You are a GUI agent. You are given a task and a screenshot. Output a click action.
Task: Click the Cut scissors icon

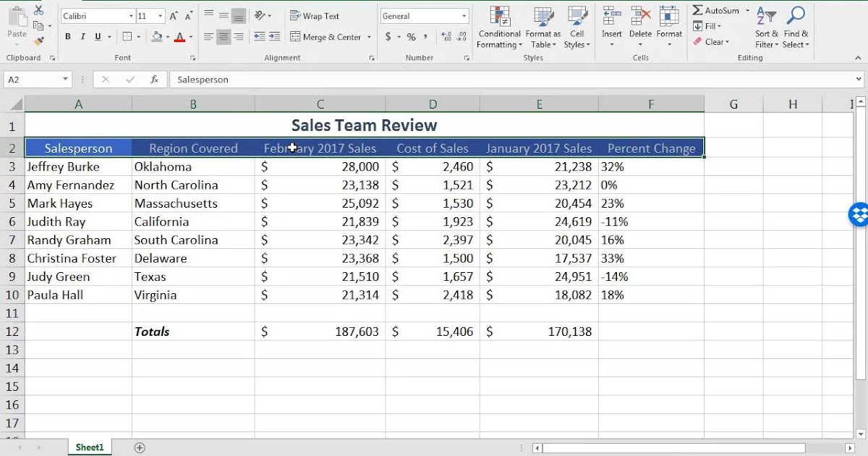(38, 9)
